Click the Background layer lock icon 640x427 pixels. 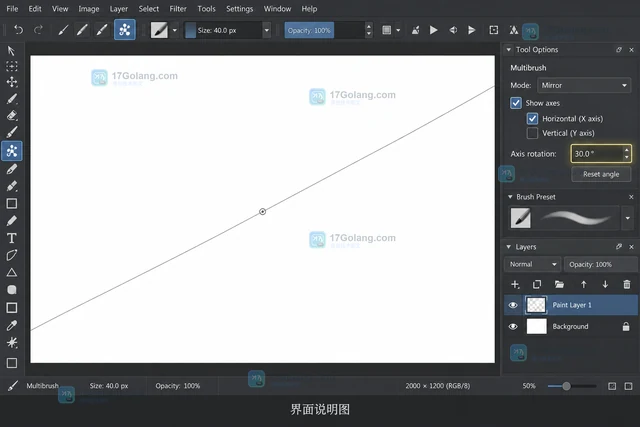tap(626, 326)
